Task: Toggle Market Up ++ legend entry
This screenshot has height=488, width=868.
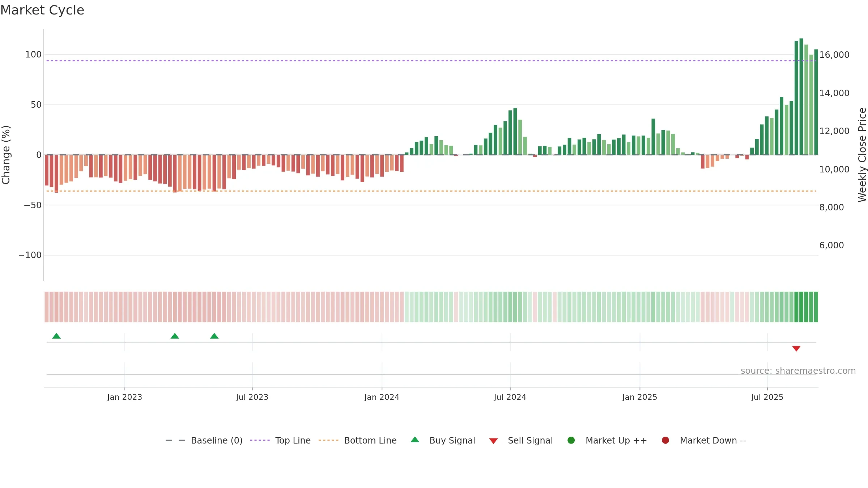Action: [607, 440]
